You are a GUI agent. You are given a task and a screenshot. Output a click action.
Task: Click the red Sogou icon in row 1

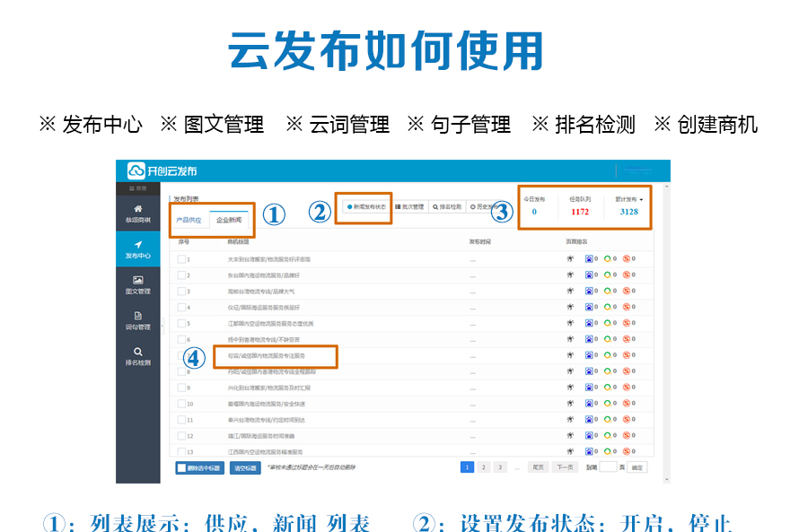click(627, 258)
